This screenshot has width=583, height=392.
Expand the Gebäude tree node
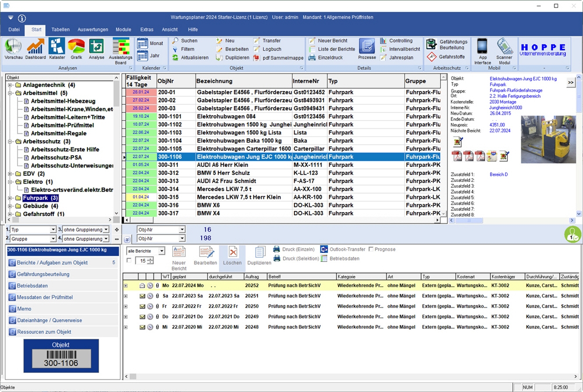coord(10,206)
